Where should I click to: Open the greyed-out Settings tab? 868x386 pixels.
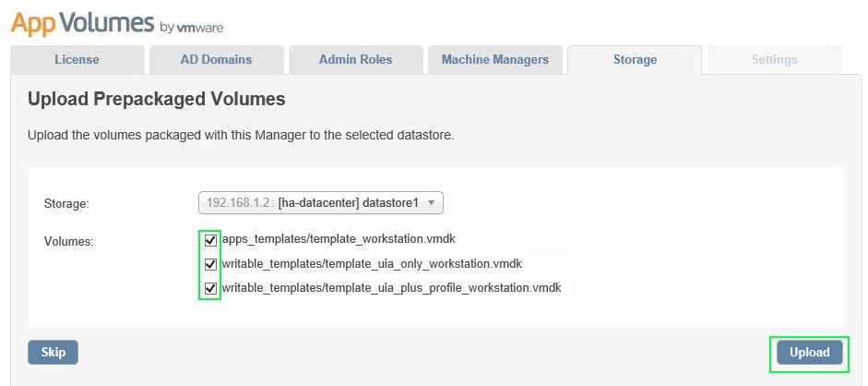tap(774, 60)
